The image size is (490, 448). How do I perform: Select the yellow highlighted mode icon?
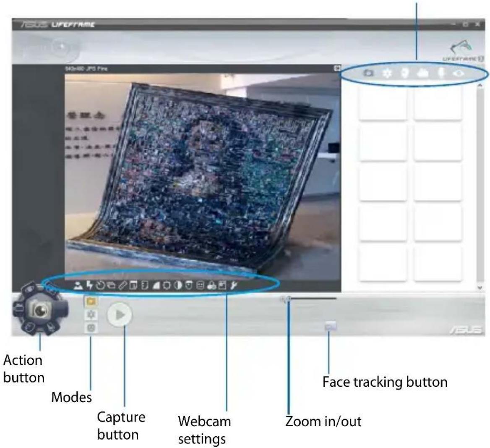[x=91, y=301]
